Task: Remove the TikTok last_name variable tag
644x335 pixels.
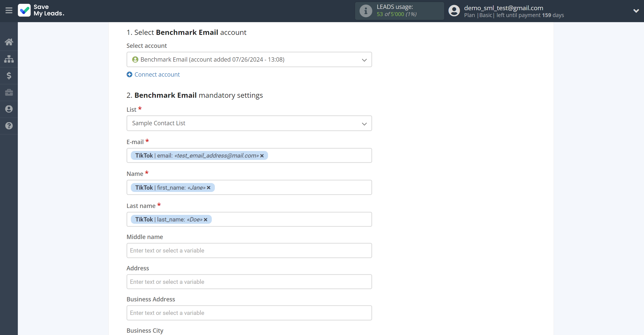Action: point(205,220)
